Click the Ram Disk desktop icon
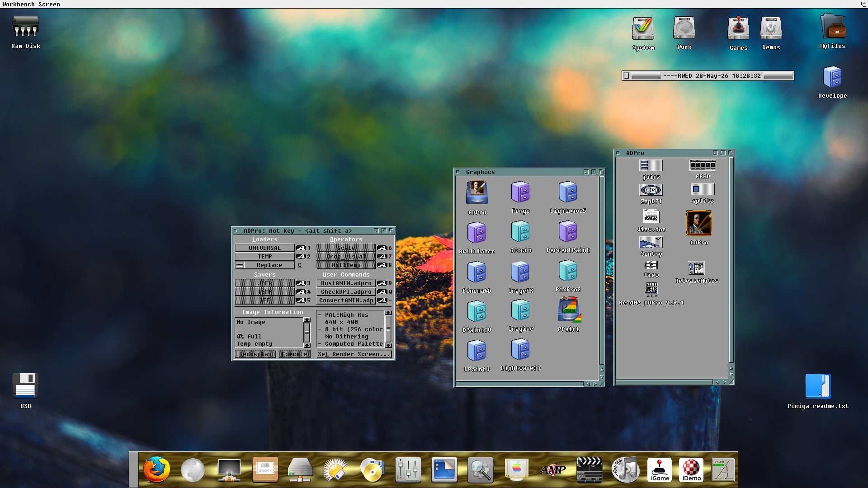Viewport: 868px width, 488px height. (25, 27)
